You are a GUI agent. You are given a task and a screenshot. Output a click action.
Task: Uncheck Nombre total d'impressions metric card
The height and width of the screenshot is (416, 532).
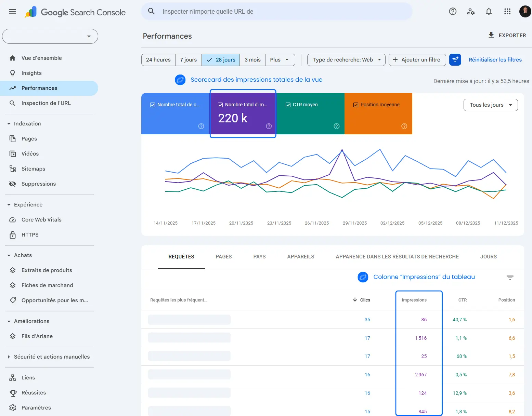(221, 105)
